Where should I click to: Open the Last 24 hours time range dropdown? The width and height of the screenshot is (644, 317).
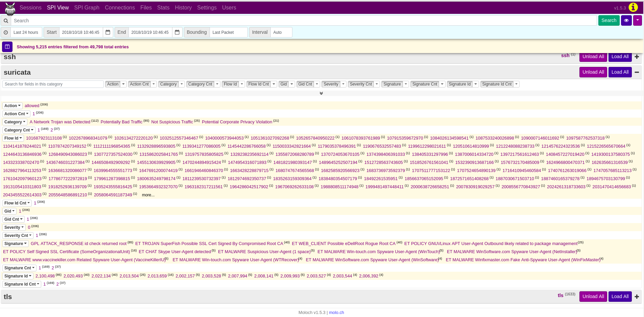[26, 32]
